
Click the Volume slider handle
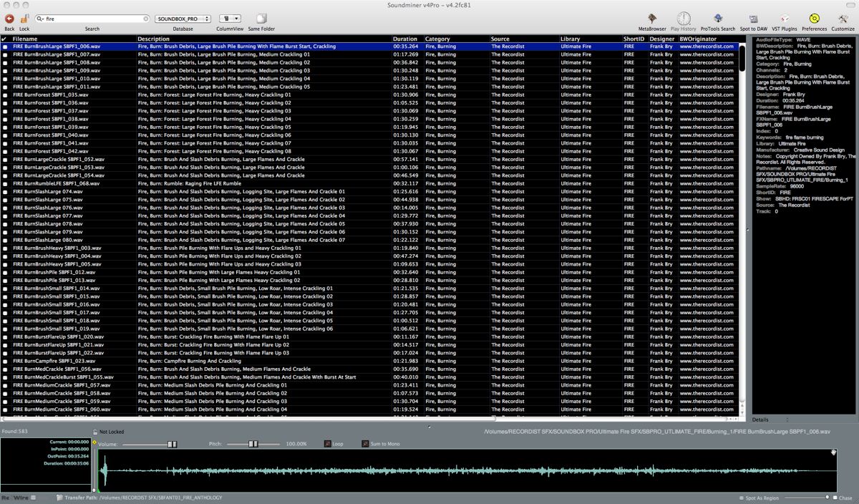point(172,444)
